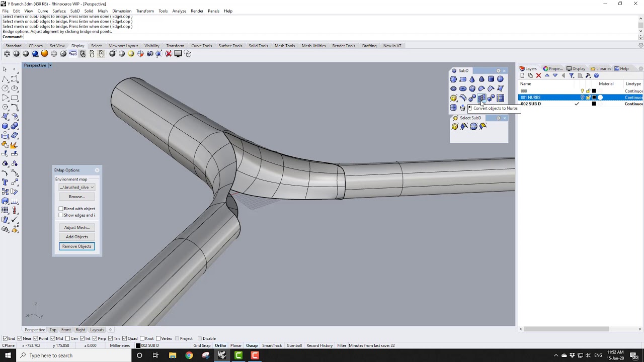644x362 pixels.
Task: Select the SubD Torus tool
Action: pyautogui.click(x=463, y=88)
